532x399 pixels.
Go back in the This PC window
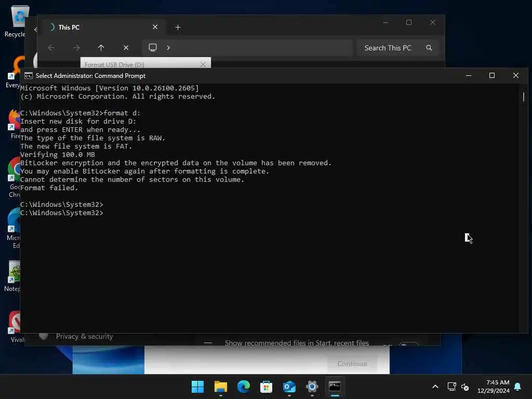[51, 48]
